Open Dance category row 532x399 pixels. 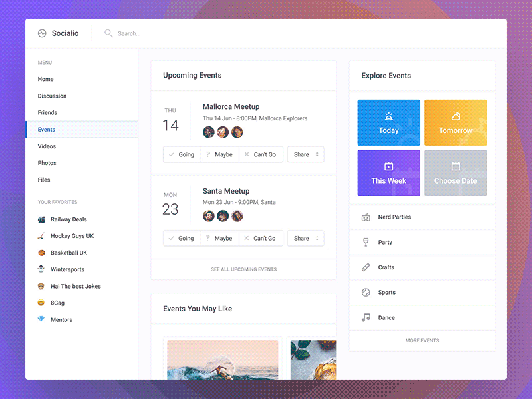point(422,318)
